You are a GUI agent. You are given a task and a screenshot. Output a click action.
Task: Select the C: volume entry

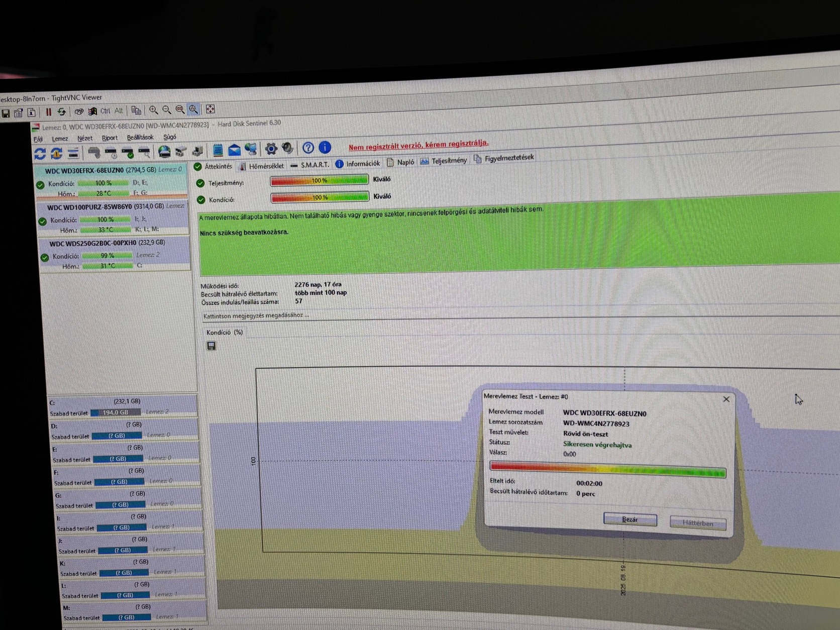(122, 407)
